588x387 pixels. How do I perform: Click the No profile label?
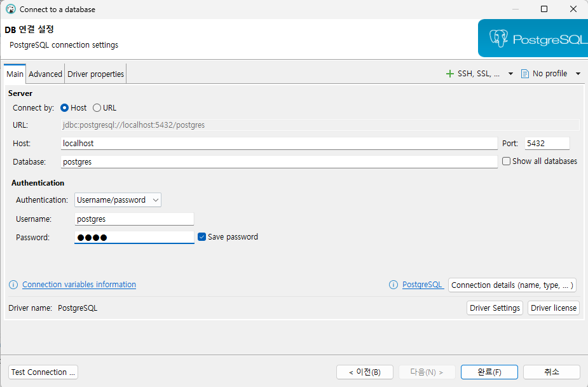pos(550,74)
